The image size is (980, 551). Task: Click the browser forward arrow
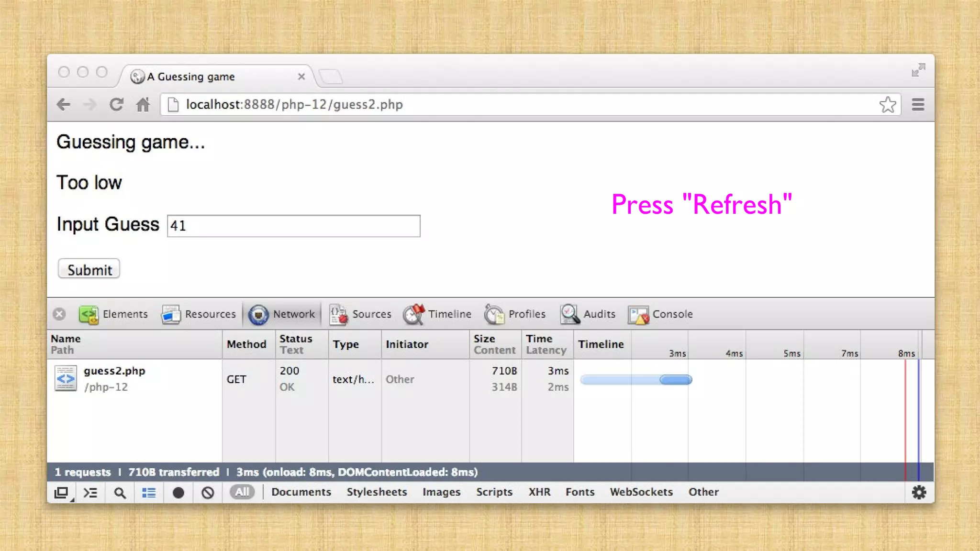pos(89,104)
